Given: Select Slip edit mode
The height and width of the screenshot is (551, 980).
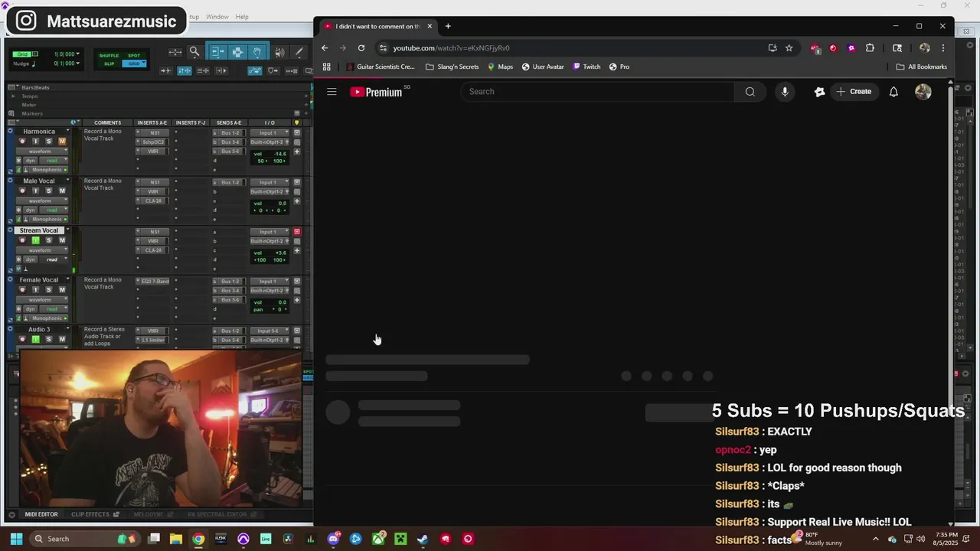Looking at the screenshot, I should (x=109, y=64).
